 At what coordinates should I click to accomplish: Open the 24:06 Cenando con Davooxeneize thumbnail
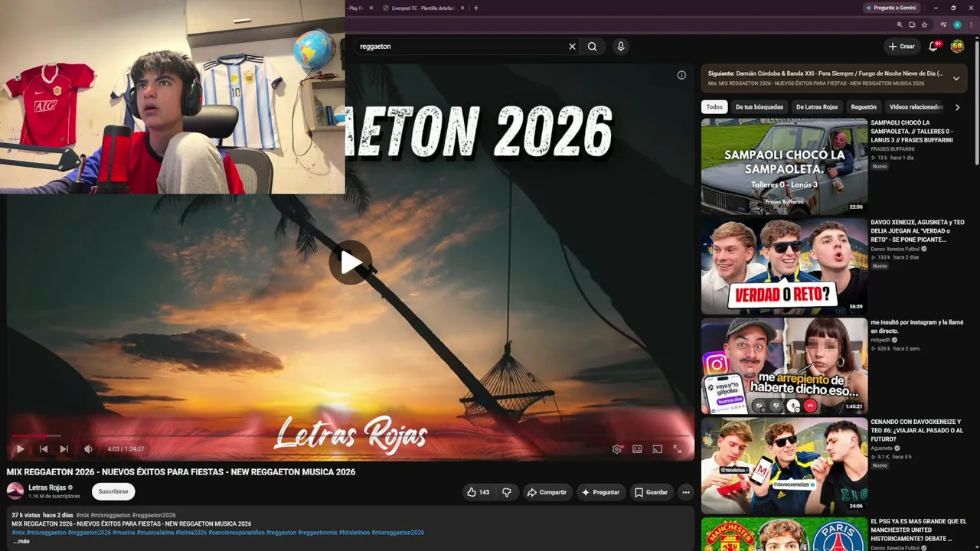pos(784,465)
